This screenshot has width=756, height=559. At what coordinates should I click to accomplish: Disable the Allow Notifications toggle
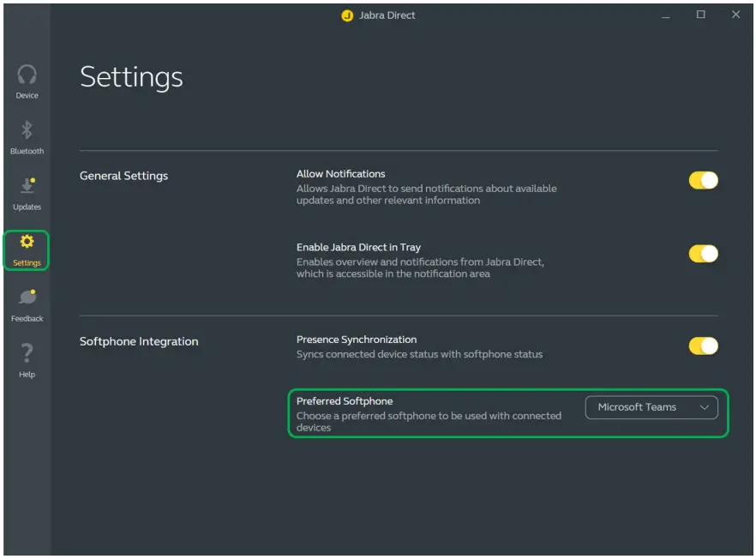pos(703,180)
